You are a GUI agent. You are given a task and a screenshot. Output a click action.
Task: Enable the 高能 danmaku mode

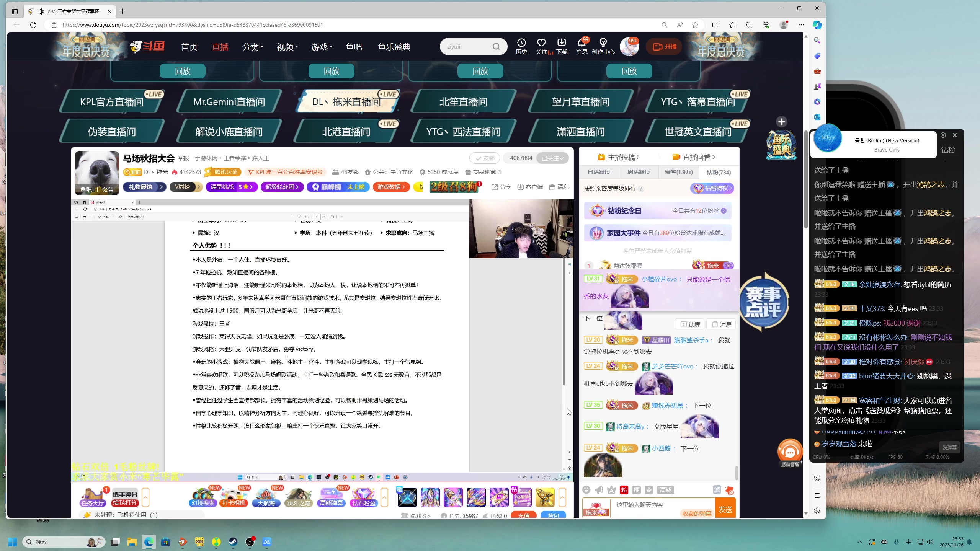coord(665,490)
